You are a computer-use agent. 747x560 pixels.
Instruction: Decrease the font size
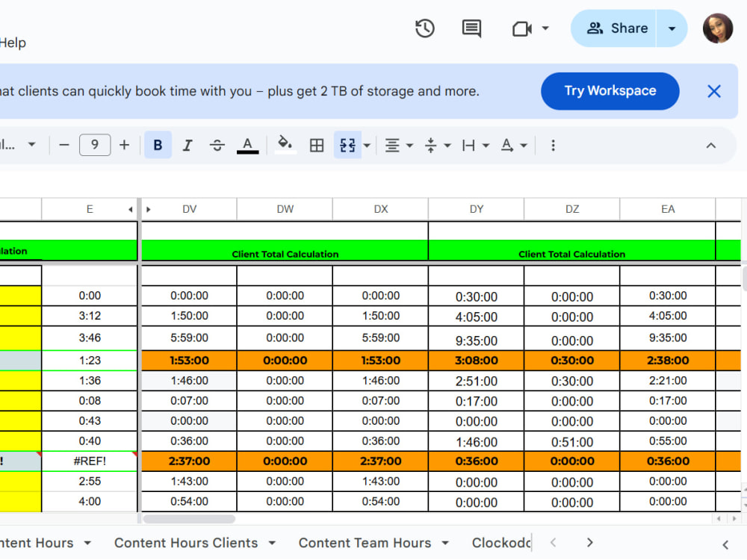point(64,145)
